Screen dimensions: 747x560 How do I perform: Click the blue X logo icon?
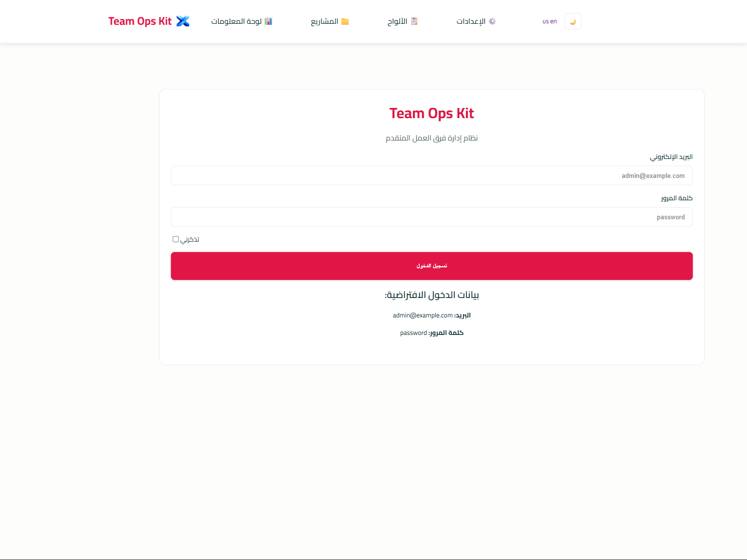(x=183, y=21)
